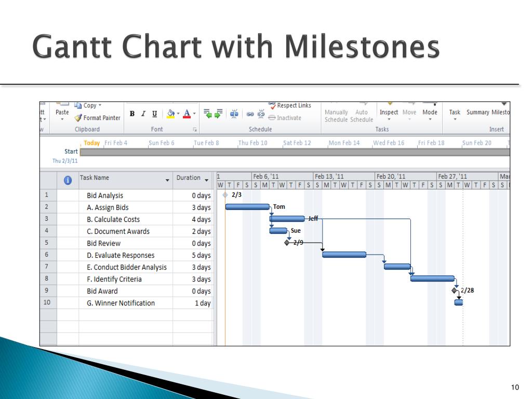Select Auto Schedule
The height and width of the screenshot is (399, 532).
[x=362, y=116]
